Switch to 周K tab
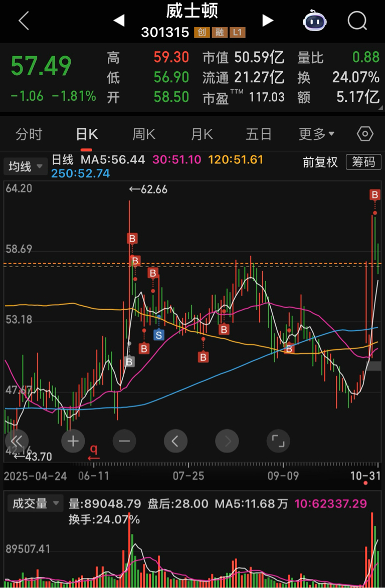385x588 pixels. (144, 134)
